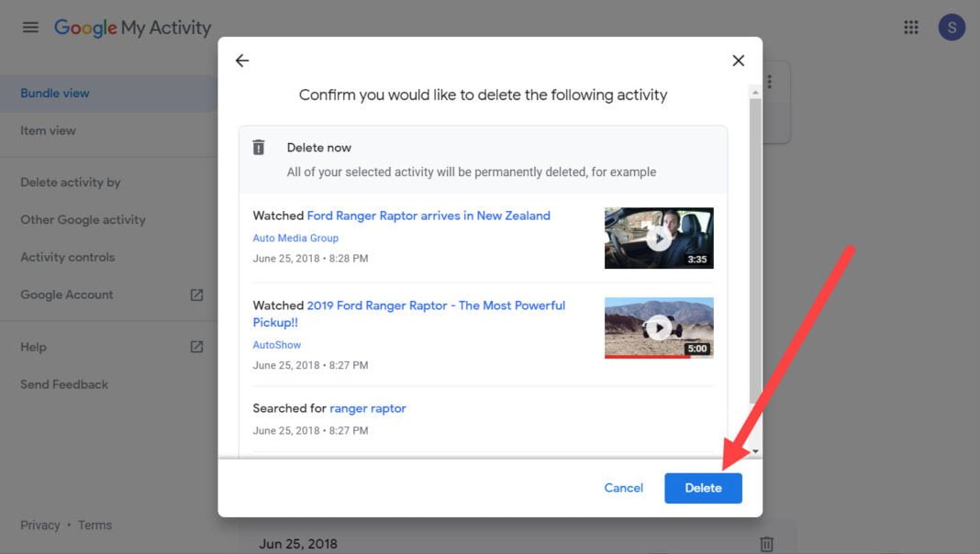Open Activity controls
The width and height of the screenshot is (980, 554).
click(x=68, y=258)
